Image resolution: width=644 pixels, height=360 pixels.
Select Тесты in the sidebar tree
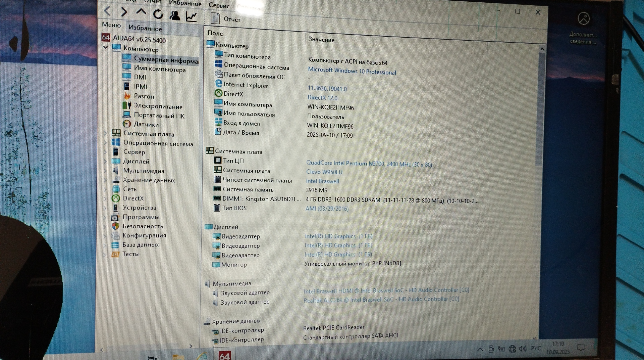pos(131,254)
